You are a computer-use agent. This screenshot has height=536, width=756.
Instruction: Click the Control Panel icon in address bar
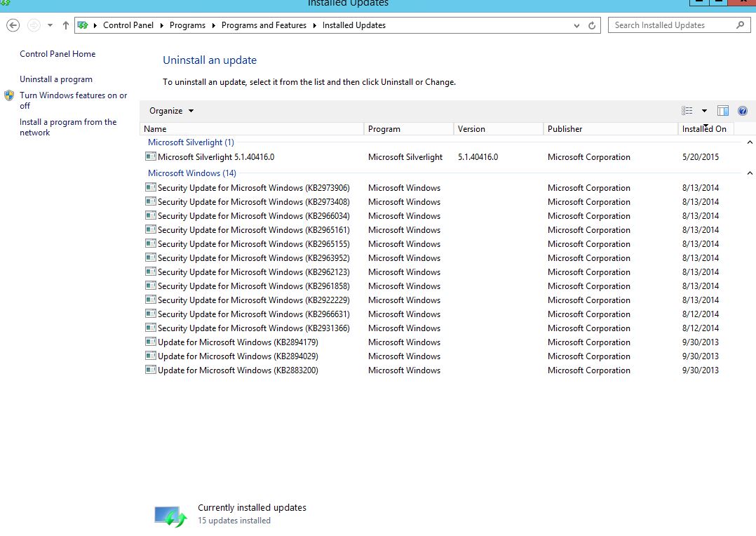point(83,25)
